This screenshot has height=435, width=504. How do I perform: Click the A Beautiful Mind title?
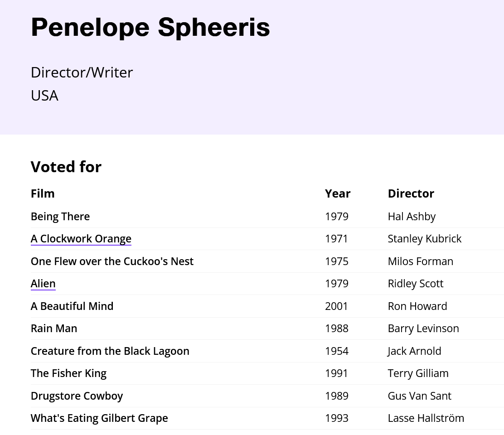click(x=72, y=306)
